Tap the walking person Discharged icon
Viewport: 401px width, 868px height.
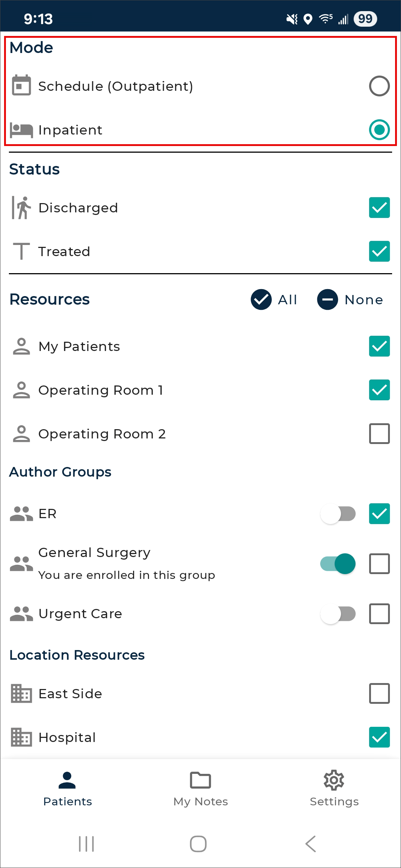pyautogui.click(x=21, y=208)
